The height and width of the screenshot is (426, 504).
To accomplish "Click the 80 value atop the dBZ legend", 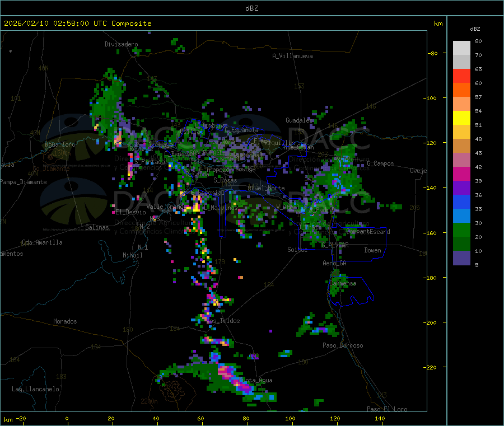I will [478, 41].
